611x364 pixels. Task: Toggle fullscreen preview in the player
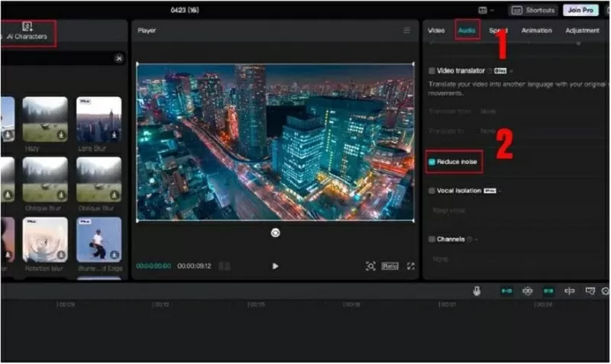(x=411, y=266)
